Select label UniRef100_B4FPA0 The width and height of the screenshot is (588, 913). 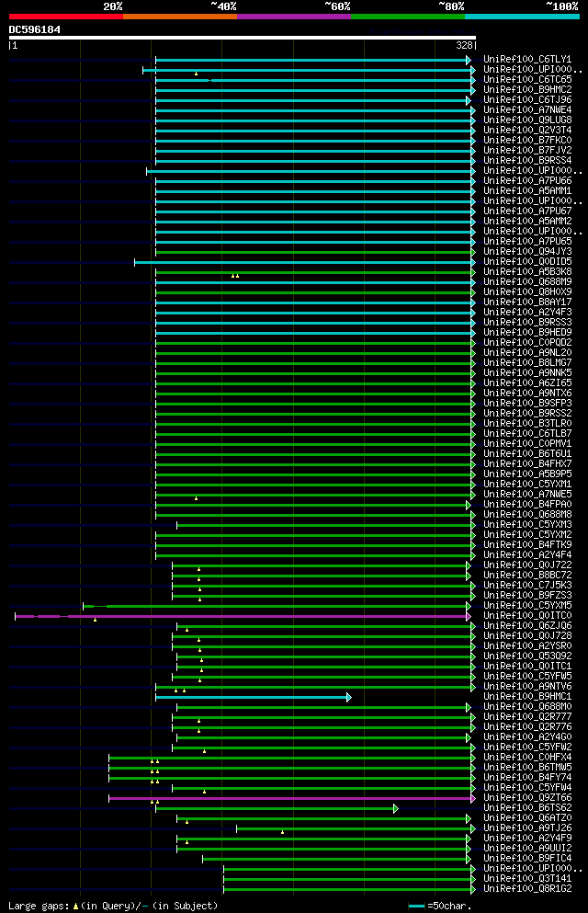click(527, 505)
